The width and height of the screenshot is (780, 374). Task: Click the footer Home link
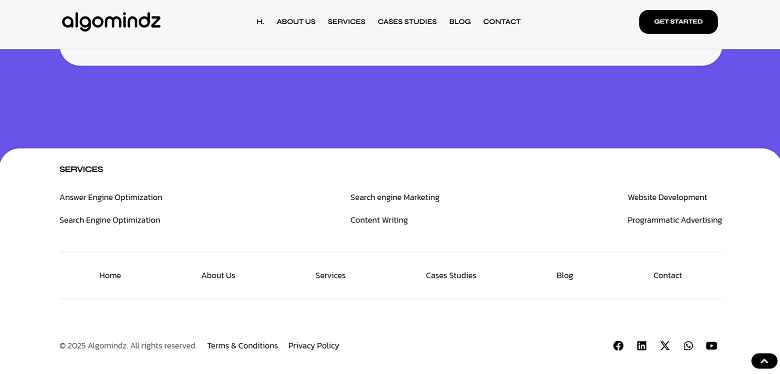click(x=110, y=276)
